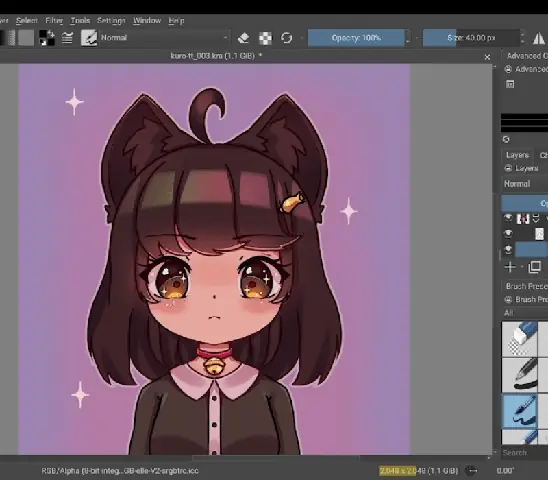Open the All tag filter dropdown

(525, 313)
